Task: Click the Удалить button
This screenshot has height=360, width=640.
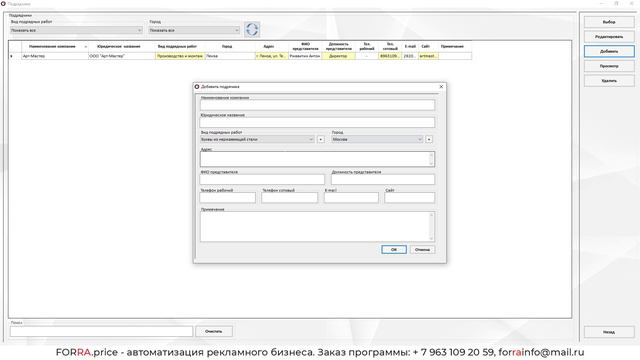Action: (609, 81)
